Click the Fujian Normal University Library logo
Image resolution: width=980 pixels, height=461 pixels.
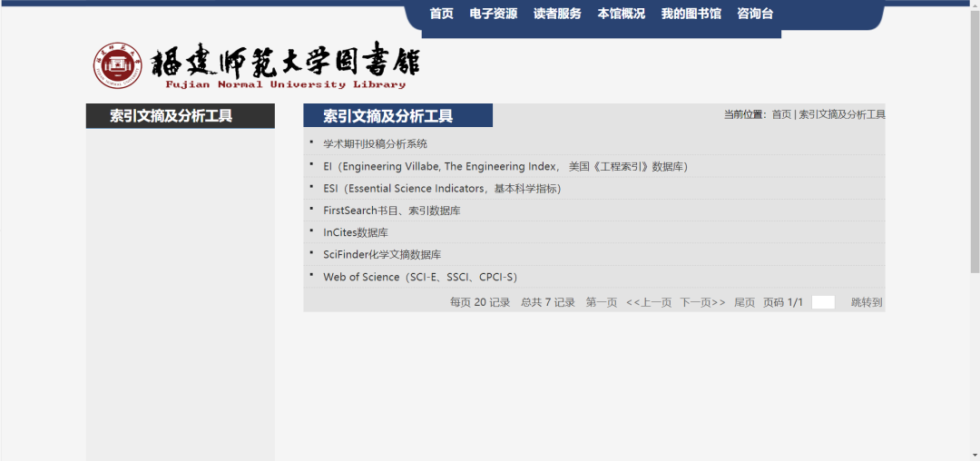257,65
